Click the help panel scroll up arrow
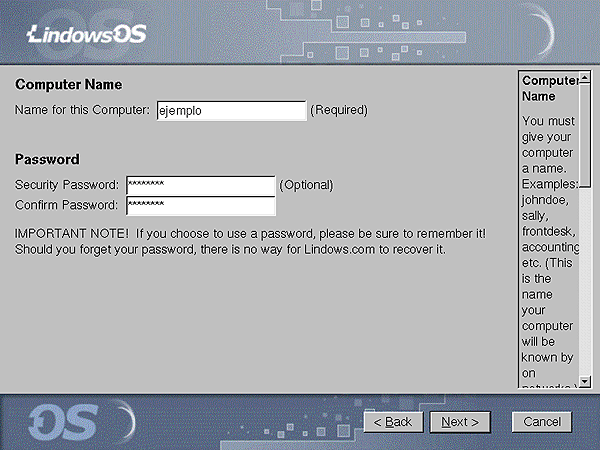 (x=585, y=78)
